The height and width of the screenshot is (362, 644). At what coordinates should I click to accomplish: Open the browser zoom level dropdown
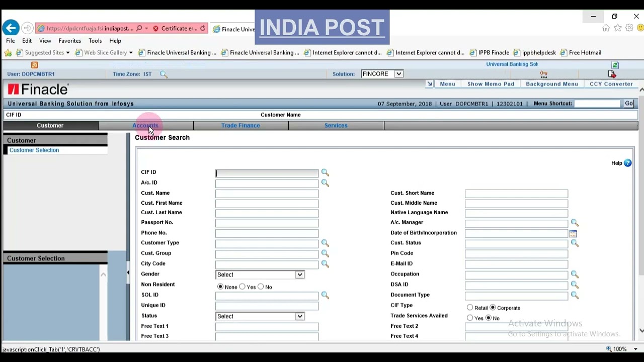[x=635, y=349]
